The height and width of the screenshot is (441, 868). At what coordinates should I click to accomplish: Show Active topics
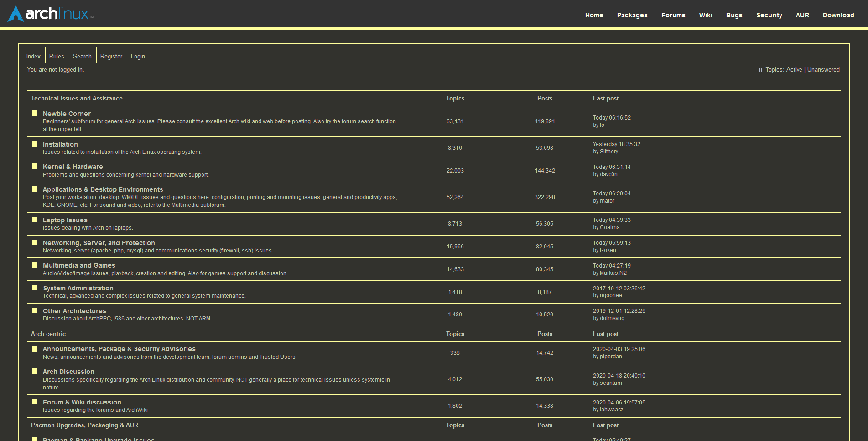pyautogui.click(x=794, y=70)
